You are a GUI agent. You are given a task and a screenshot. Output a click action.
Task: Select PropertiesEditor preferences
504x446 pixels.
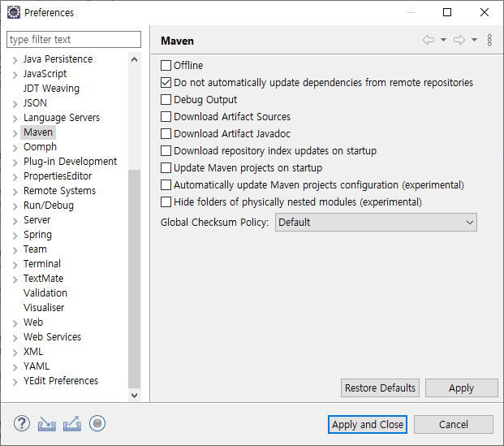click(58, 176)
